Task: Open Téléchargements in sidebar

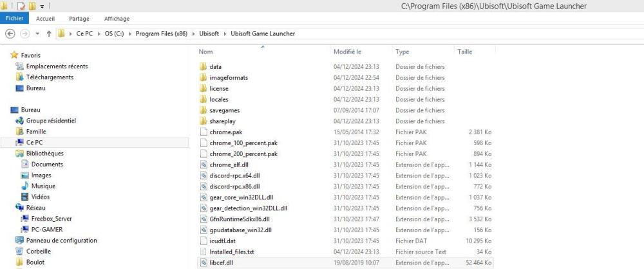Action: (x=50, y=77)
